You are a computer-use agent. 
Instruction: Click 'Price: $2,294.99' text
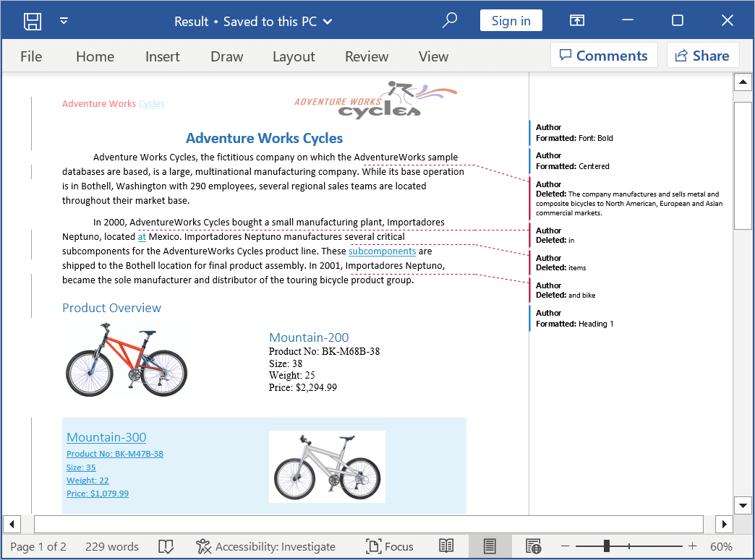coord(303,387)
